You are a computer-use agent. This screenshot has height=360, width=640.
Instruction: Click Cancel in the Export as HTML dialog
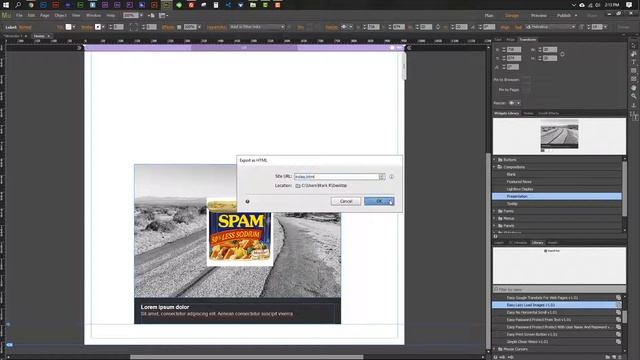[346, 201]
